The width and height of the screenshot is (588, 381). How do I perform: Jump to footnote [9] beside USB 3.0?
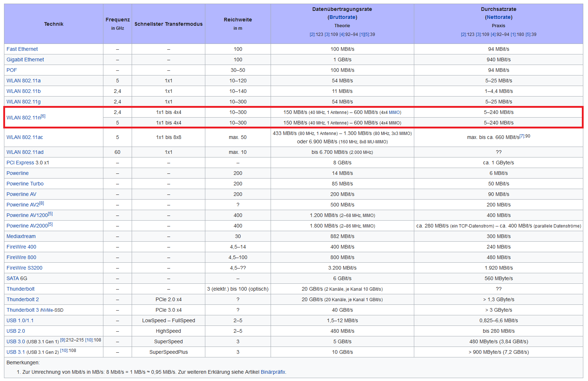click(63, 340)
